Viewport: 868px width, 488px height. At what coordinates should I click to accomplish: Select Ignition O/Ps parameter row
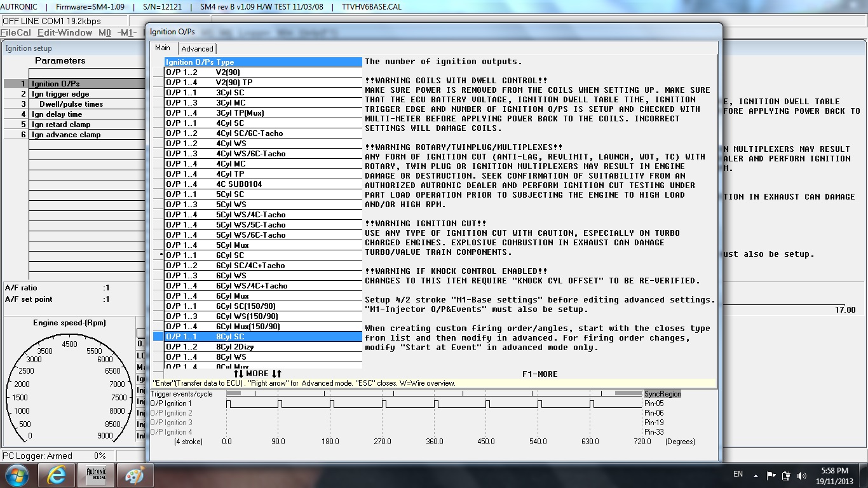click(74, 84)
